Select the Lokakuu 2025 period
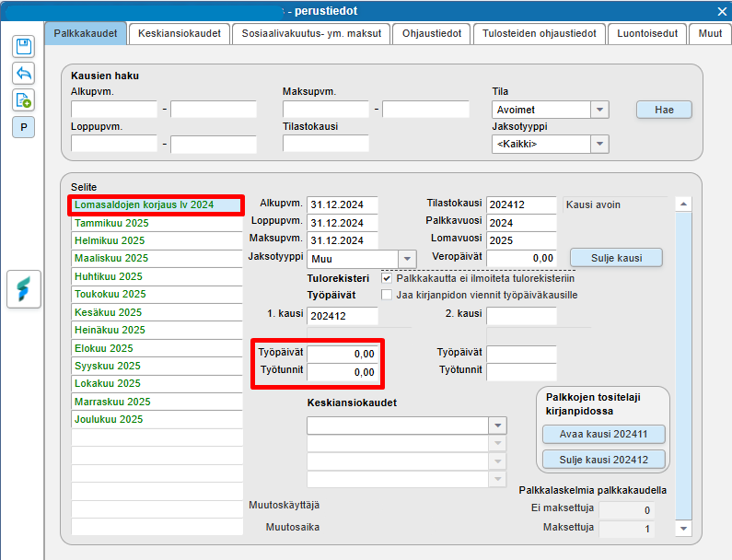Viewport: 732px width, 560px height. (x=157, y=383)
